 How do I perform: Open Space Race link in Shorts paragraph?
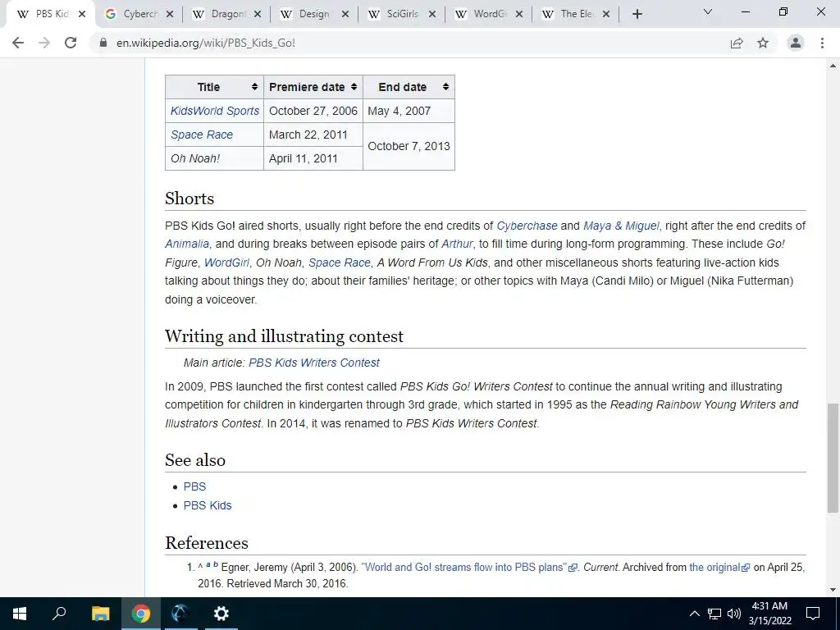pos(339,263)
